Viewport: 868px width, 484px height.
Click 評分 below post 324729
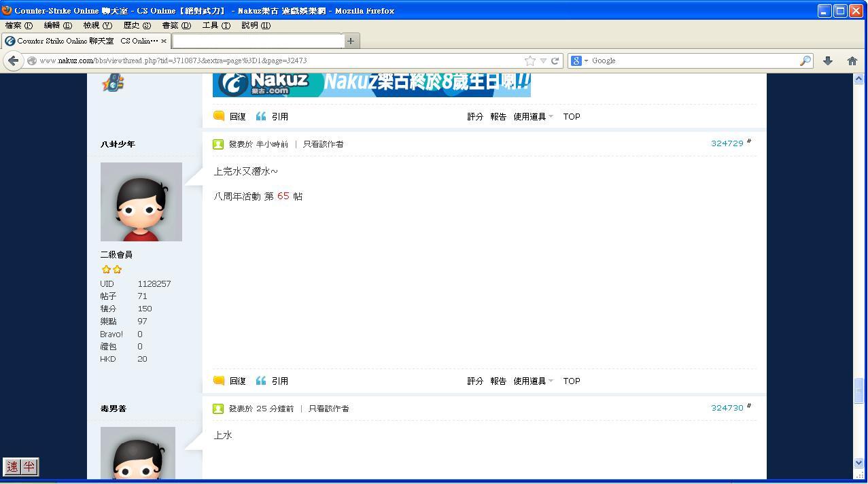(475, 381)
